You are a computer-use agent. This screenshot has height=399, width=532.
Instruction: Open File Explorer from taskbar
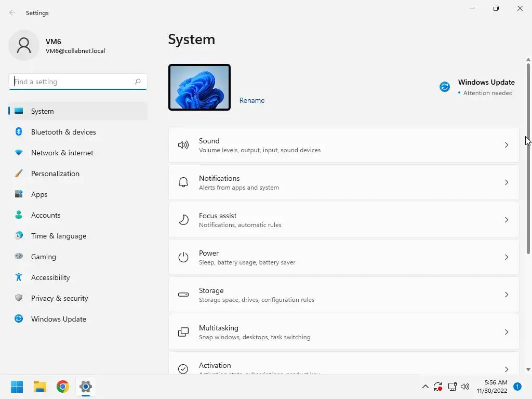[39, 387]
